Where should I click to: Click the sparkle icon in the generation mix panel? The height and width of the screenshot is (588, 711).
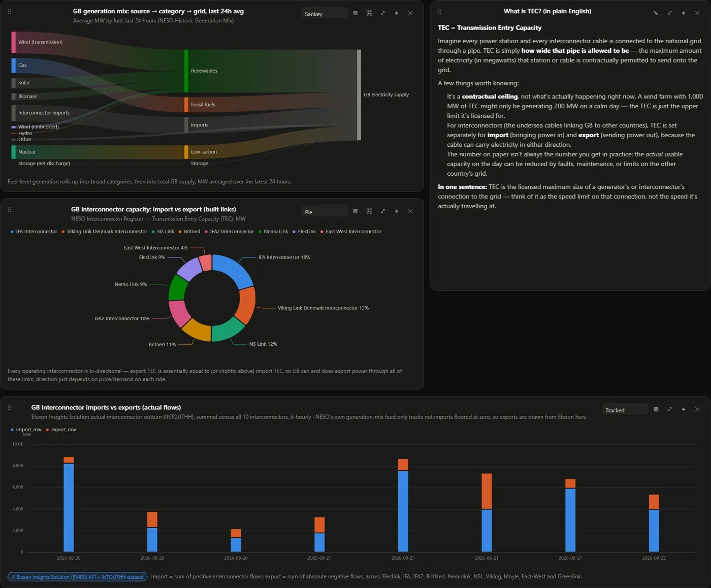[x=397, y=13]
